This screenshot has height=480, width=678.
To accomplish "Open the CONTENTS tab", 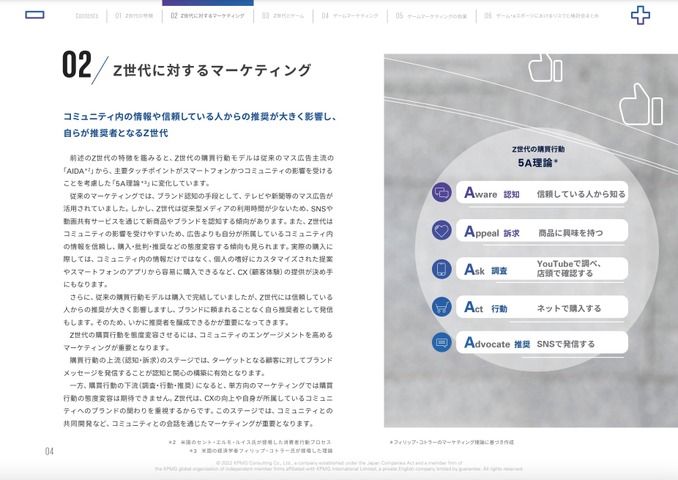I will pyautogui.click(x=87, y=16).
